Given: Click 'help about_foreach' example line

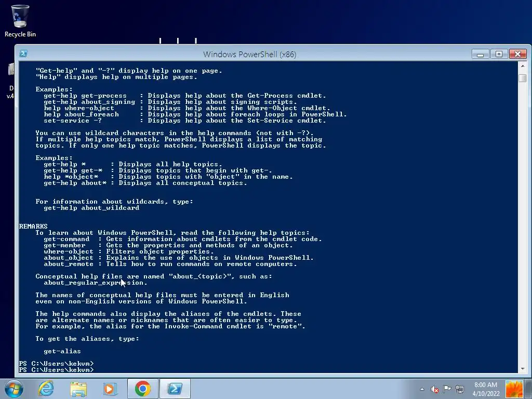Looking at the screenshot, I should pos(195,114).
